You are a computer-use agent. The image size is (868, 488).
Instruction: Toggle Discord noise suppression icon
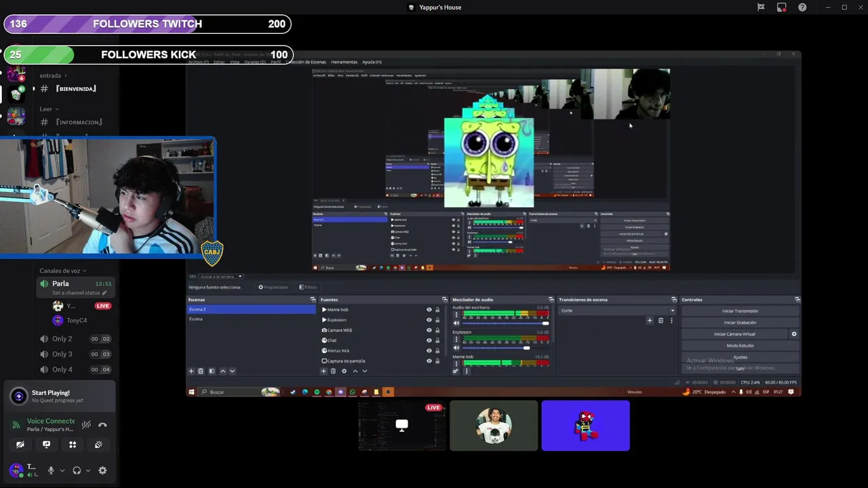coord(86,425)
